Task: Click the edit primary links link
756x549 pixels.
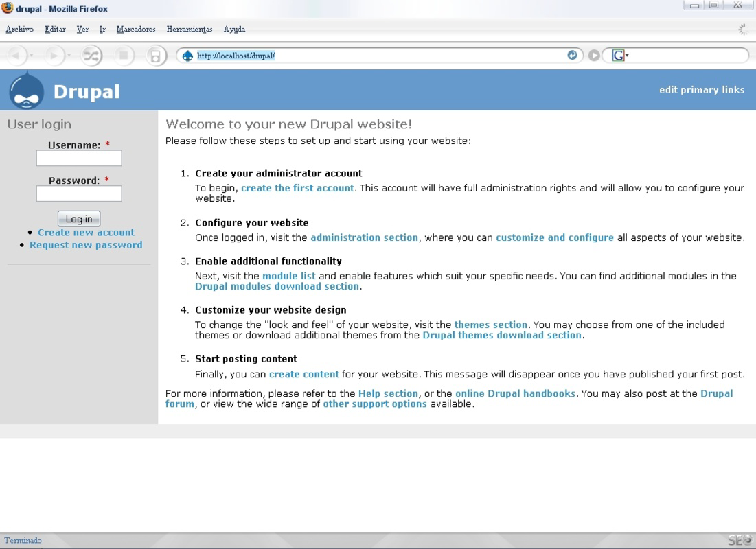Action: tap(702, 90)
